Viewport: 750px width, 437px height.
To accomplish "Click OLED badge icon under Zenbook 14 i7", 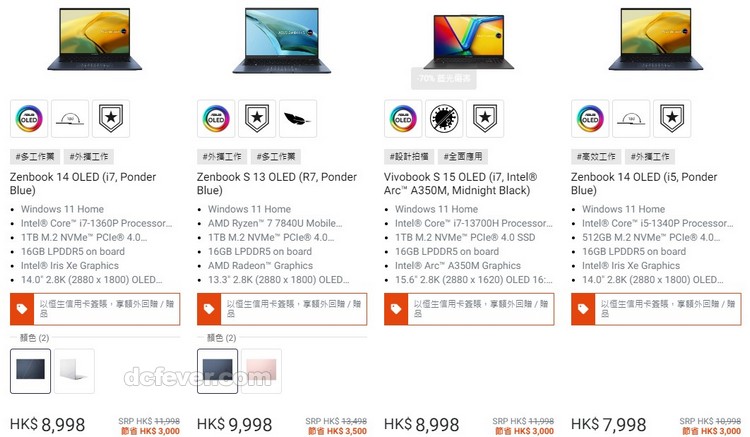I will [x=29, y=119].
